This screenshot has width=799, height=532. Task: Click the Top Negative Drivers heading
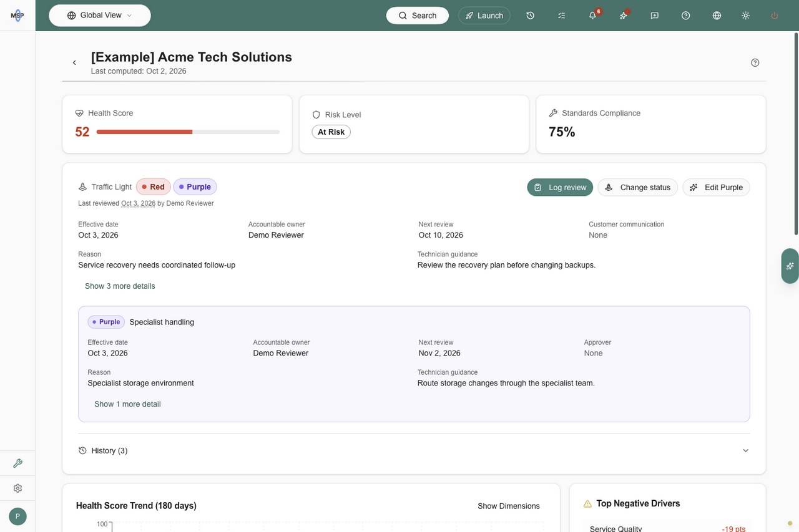[x=638, y=503]
